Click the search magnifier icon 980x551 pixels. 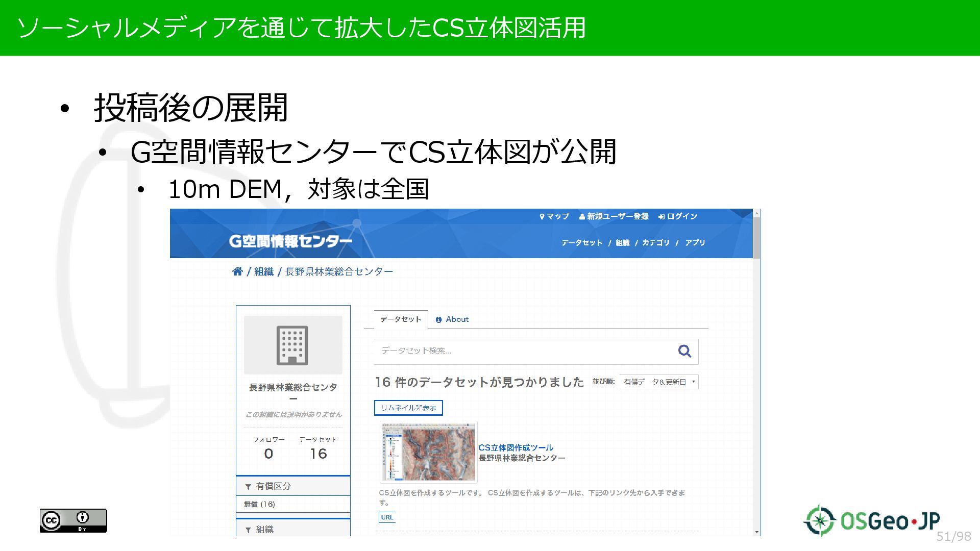tap(684, 351)
